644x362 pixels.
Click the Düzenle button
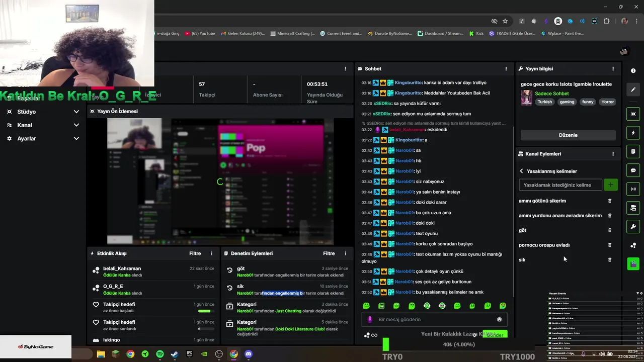(568, 135)
